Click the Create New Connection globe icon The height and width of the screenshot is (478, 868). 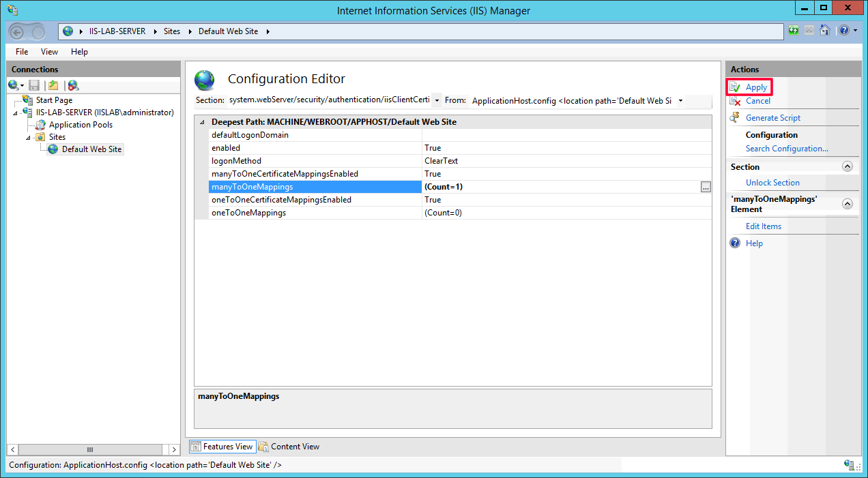[x=14, y=85]
